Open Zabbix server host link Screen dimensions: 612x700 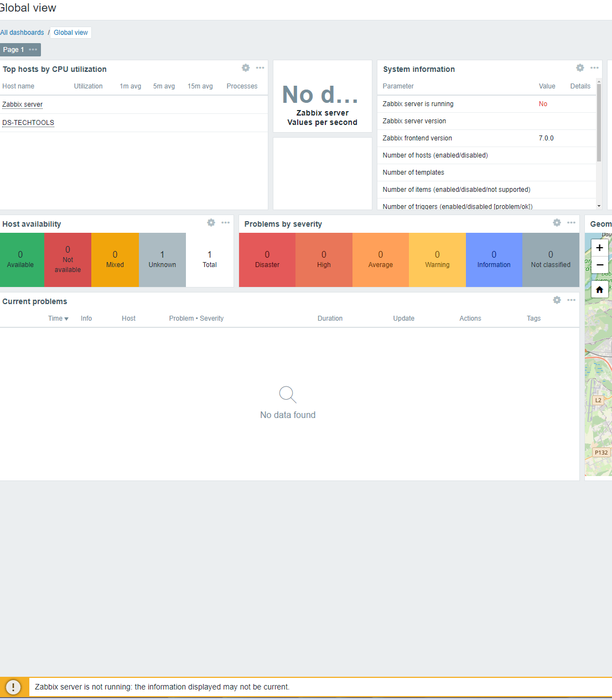click(x=22, y=105)
